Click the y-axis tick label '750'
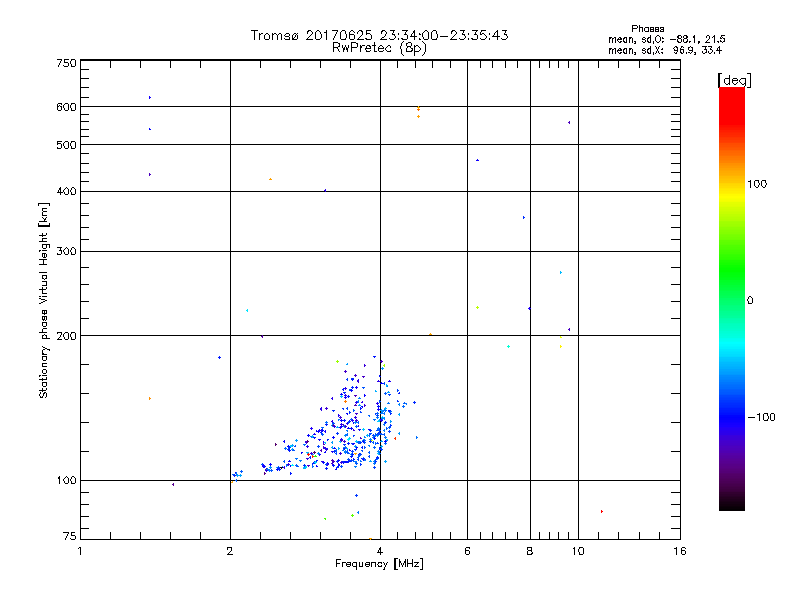The image size is (800, 600). coord(66,63)
